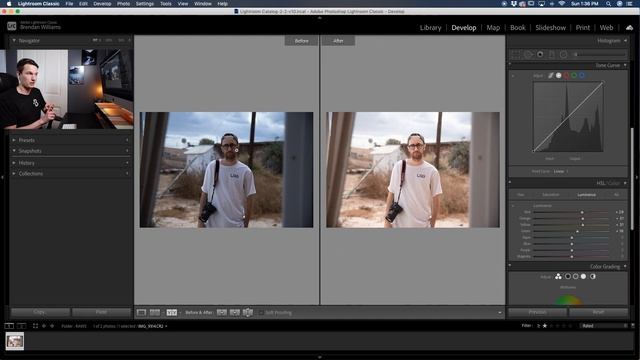Copy After settings to Before icon

235,313
